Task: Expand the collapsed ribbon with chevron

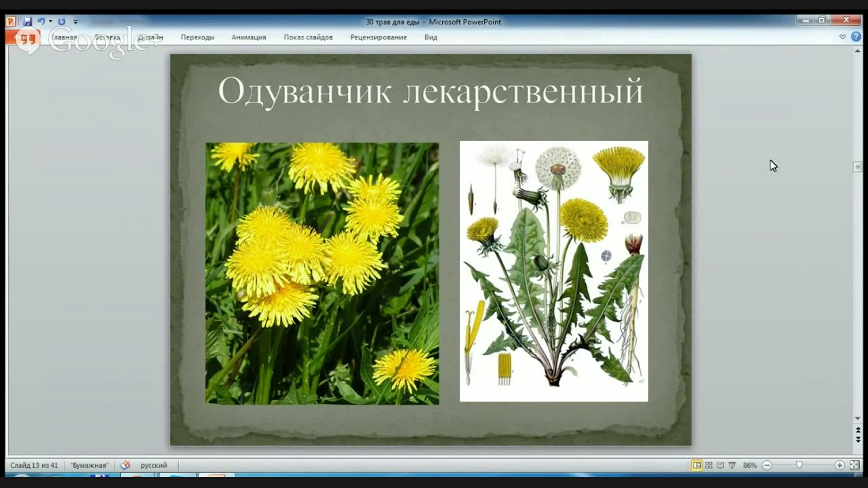Action: pos(842,37)
